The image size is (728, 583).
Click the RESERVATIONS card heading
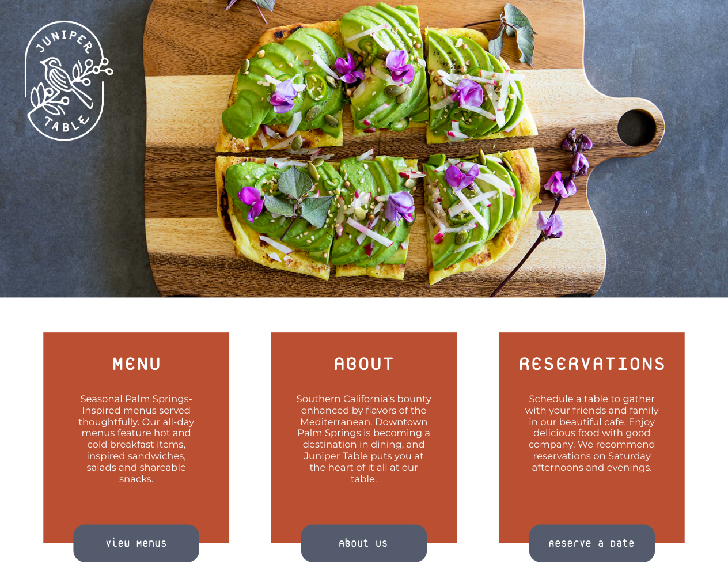(592, 364)
